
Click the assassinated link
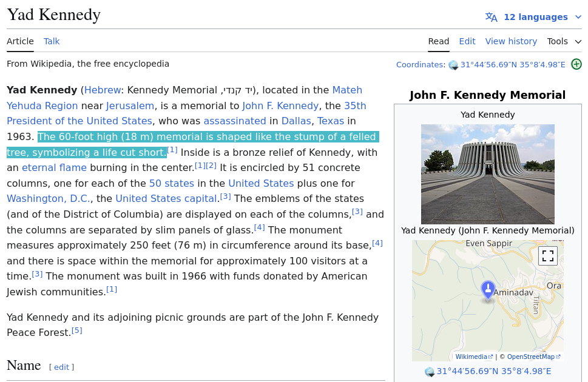[x=235, y=121]
